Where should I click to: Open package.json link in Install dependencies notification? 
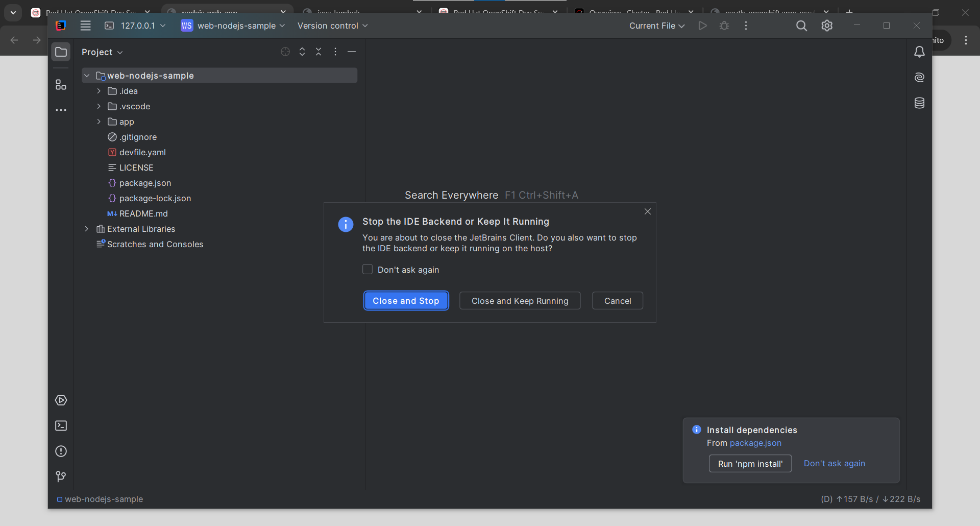click(755, 443)
